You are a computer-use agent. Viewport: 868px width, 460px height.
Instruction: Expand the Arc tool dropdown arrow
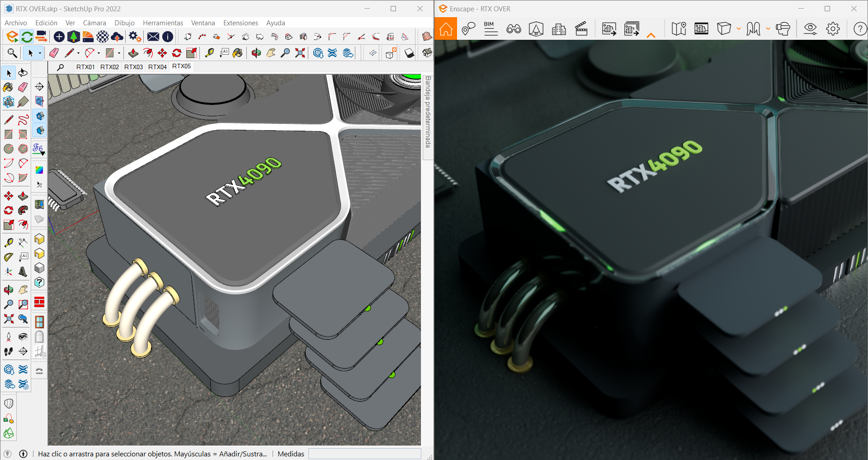tap(99, 53)
